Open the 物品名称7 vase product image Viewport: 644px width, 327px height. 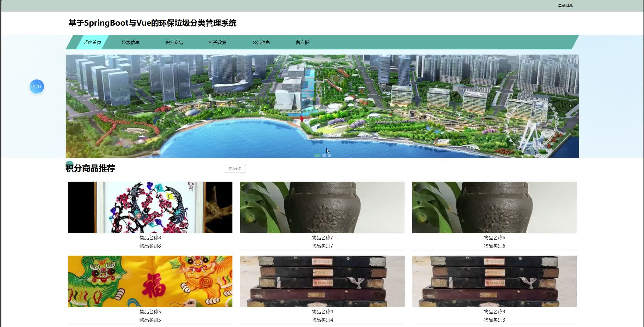[x=322, y=207]
